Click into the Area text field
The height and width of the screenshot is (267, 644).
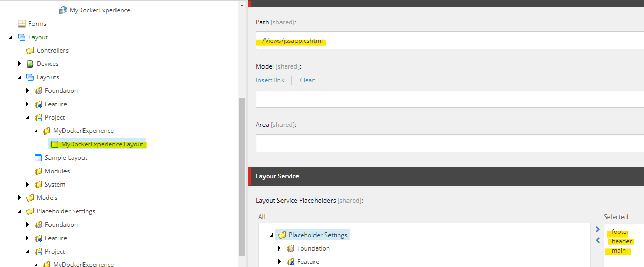click(x=449, y=143)
